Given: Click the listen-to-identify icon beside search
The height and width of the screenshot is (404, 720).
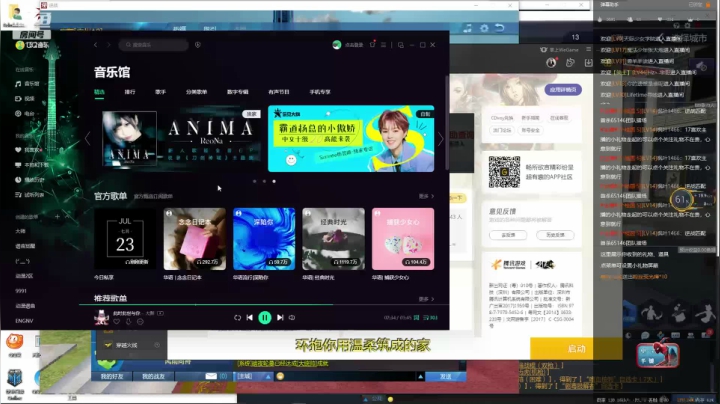Looking at the screenshot, I should coord(198,45).
